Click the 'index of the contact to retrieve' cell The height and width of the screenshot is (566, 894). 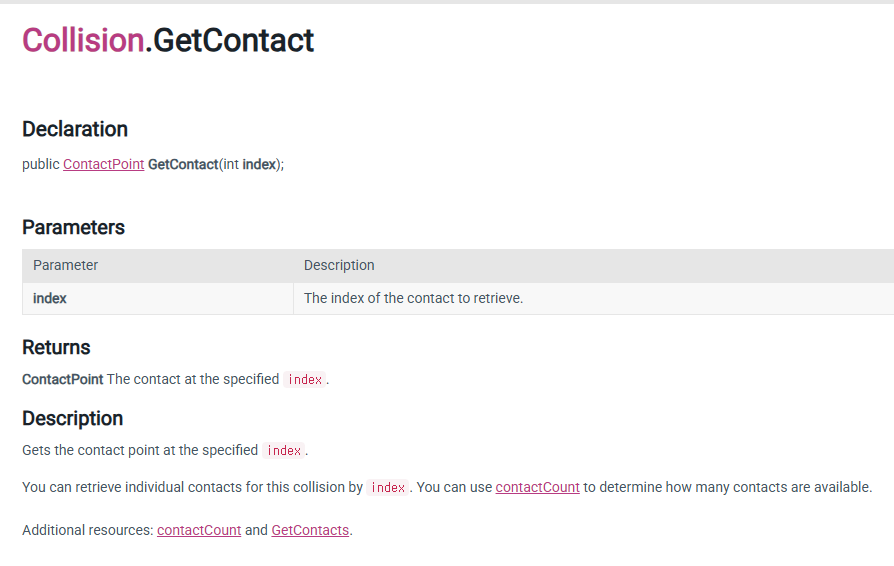pyautogui.click(x=413, y=298)
